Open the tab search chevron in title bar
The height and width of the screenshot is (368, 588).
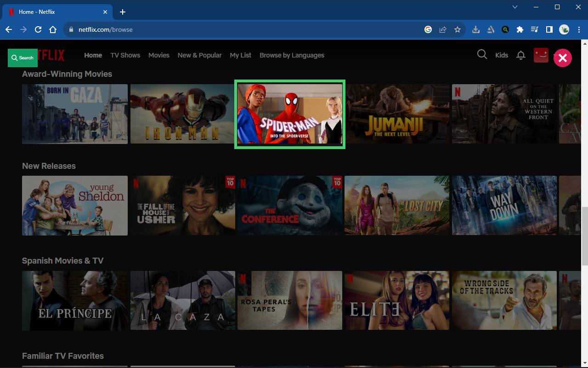point(515,7)
